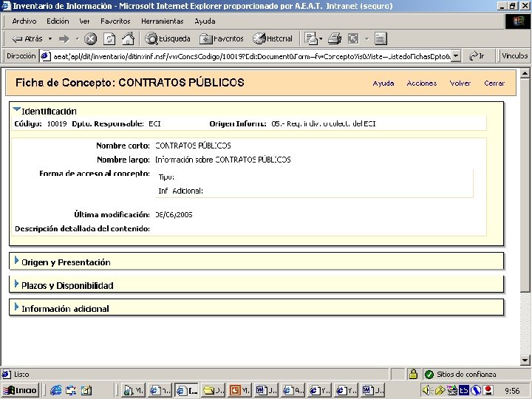Click the scrollbar down arrow
This screenshot has width=532, height=399.
(x=525, y=361)
